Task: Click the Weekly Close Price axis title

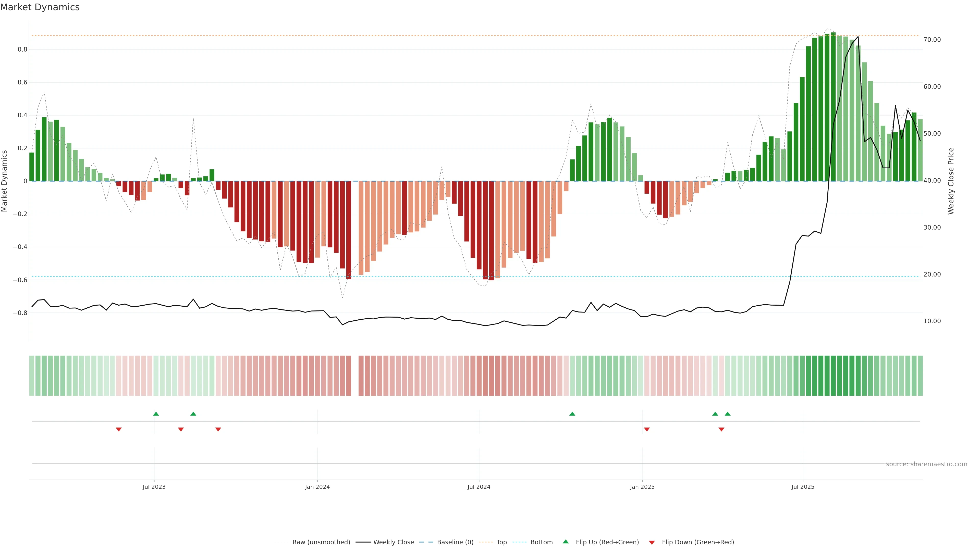Action: pos(951,181)
